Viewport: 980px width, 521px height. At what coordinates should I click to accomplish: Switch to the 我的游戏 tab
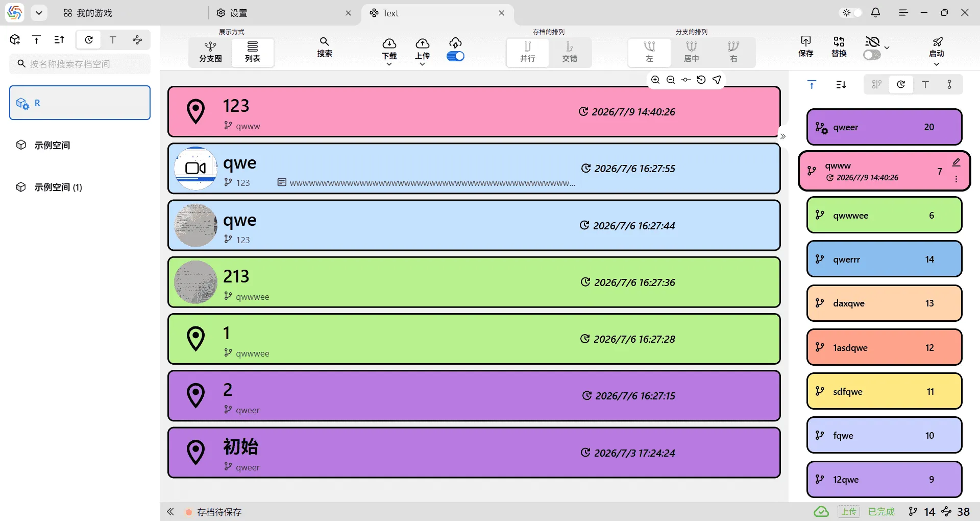(87, 13)
